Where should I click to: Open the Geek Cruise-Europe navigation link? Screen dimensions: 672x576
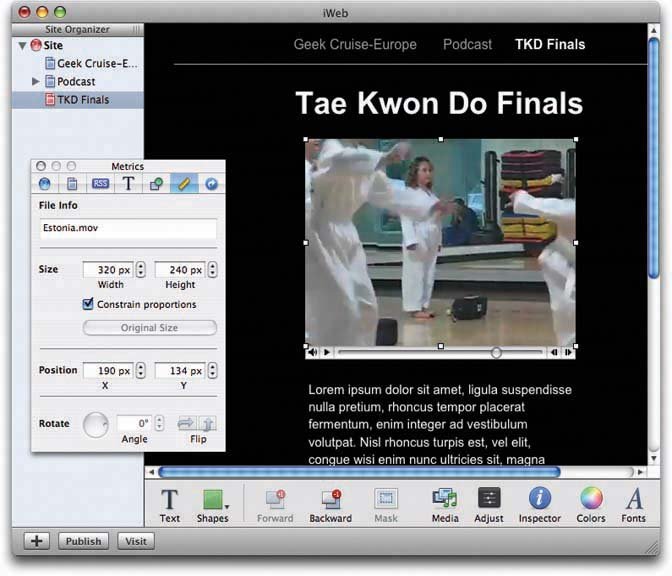355,44
